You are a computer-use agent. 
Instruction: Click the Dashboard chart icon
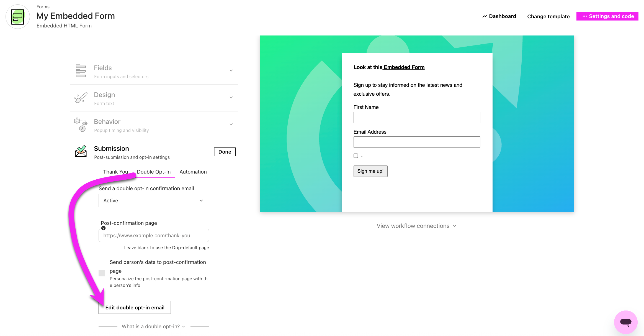[x=485, y=16]
